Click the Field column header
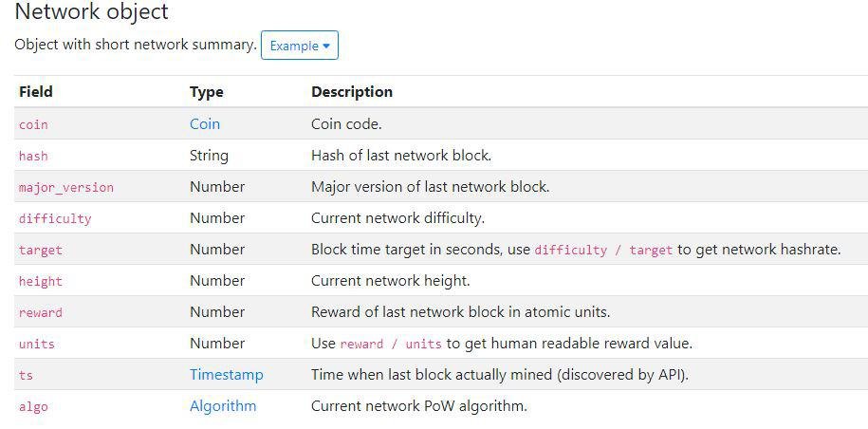Image resolution: width=868 pixels, height=429 pixels. 36,92
